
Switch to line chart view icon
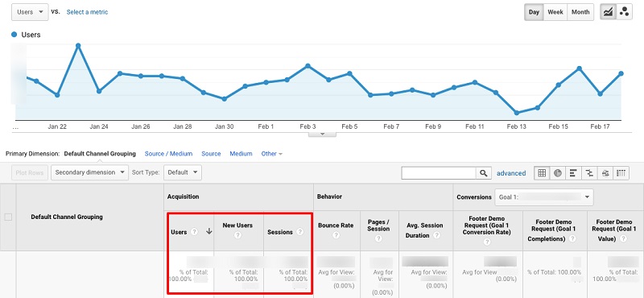click(608, 12)
